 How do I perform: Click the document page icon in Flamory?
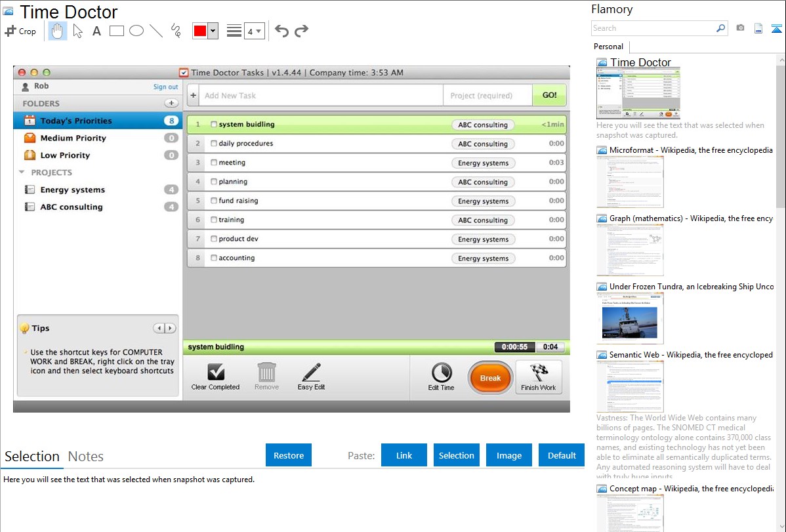coord(758,28)
